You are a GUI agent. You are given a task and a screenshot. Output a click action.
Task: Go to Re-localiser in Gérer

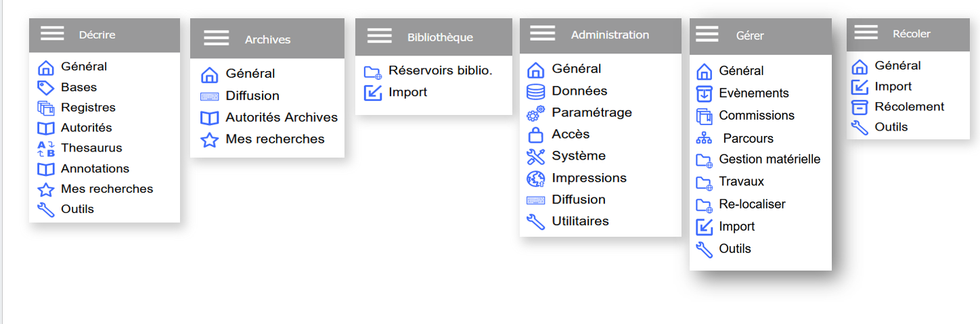point(752,204)
